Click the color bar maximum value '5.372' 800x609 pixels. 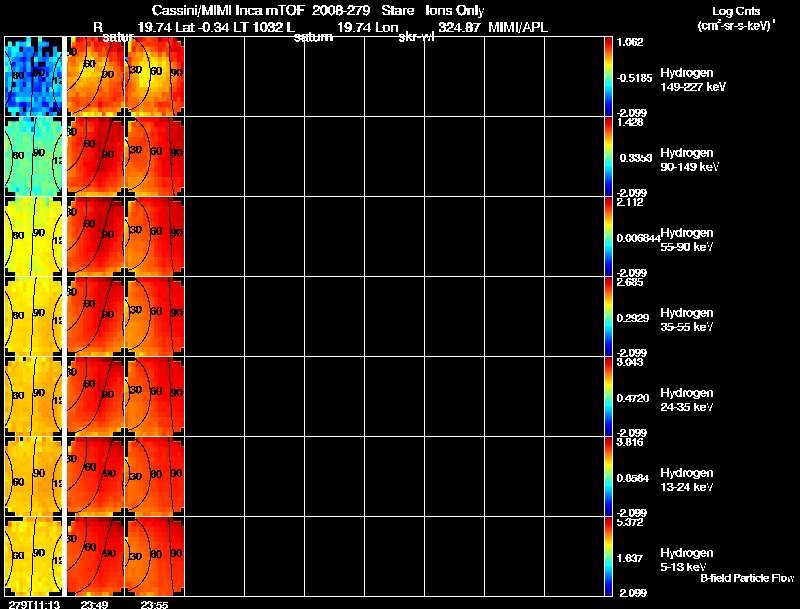click(x=630, y=523)
